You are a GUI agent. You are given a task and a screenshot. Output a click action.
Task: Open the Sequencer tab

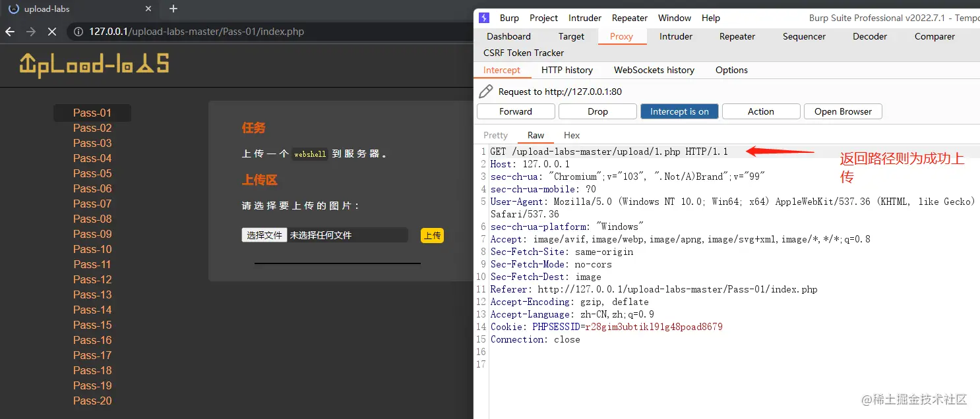pos(804,36)
